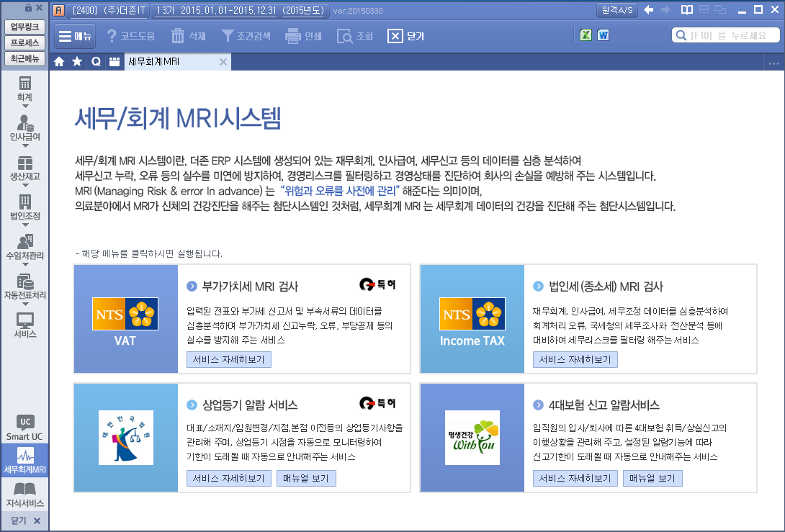This screenshot has height=532, width=785.
Task: Export using the Word icon
Action: 603,35
